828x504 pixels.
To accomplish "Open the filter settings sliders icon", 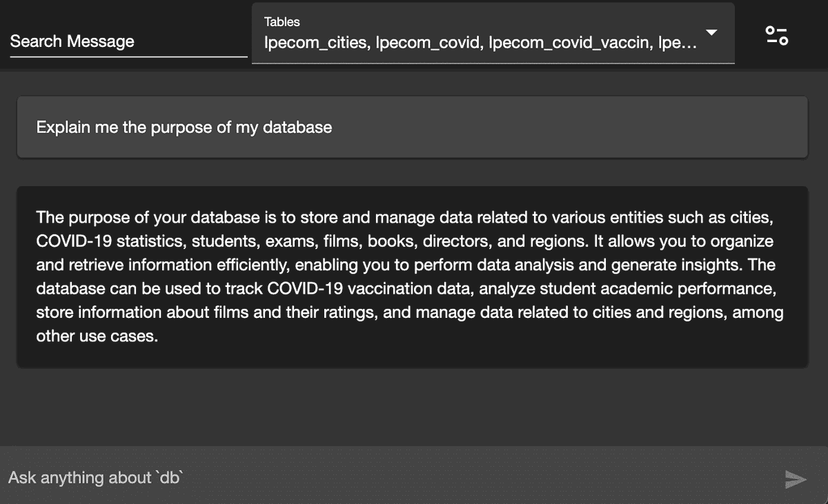I will (776, 35).
